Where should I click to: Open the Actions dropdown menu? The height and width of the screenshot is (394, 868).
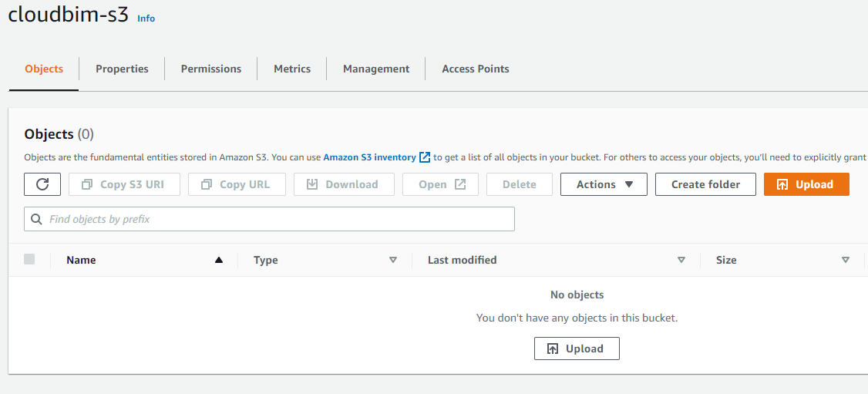tap(604, 184)
